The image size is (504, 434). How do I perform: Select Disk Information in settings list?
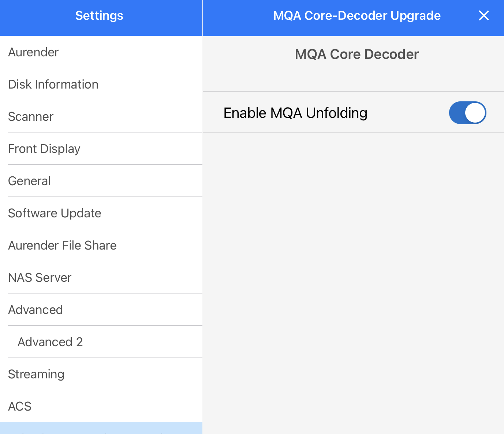tap(101, 84)
